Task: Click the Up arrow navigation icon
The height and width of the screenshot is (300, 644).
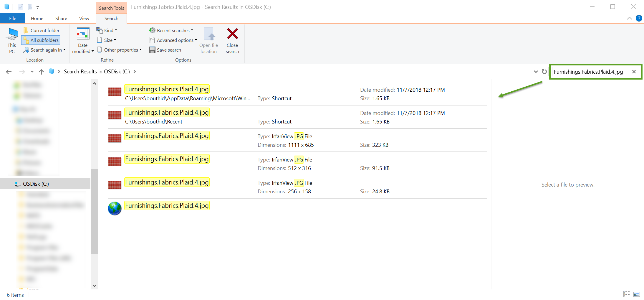Action: click(x=41, y=72)
